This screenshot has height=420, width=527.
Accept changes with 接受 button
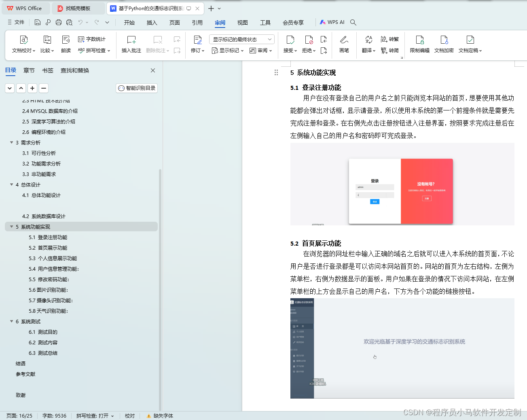(290, 45)
